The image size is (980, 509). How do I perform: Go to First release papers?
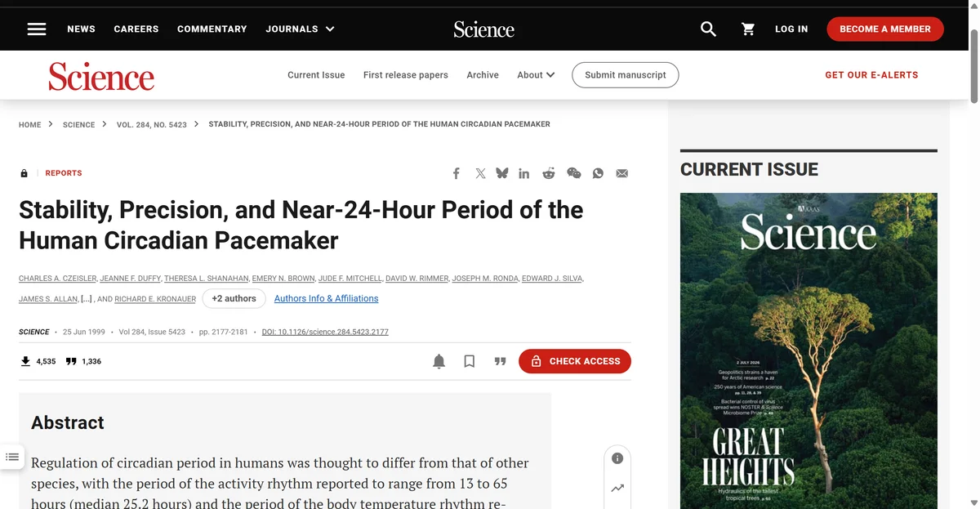click(406, 74)
